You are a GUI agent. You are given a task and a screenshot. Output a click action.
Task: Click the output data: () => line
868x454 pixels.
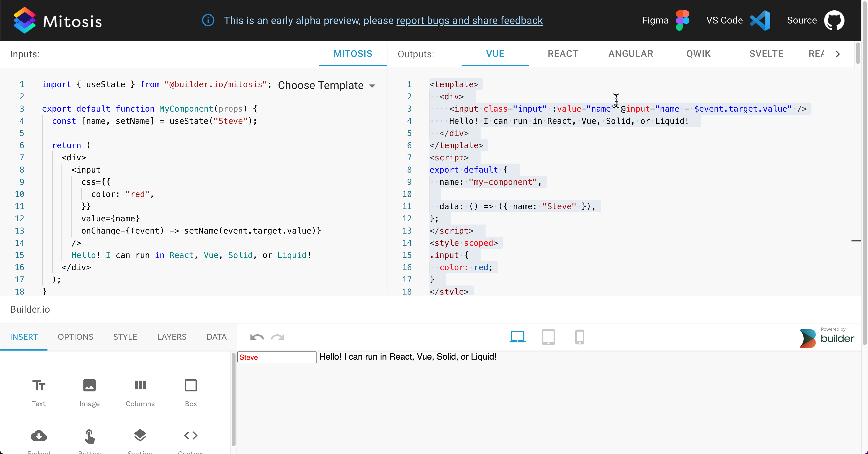coord(517,206)
